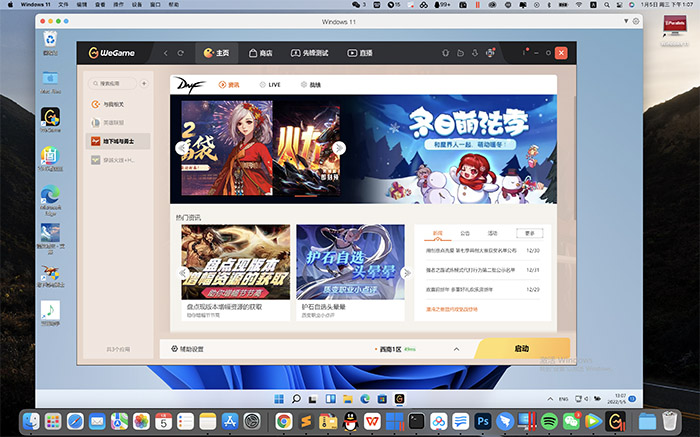Open the WeGame menu icon with red dot
The image size is (700, 437).
tap(525, 52)
